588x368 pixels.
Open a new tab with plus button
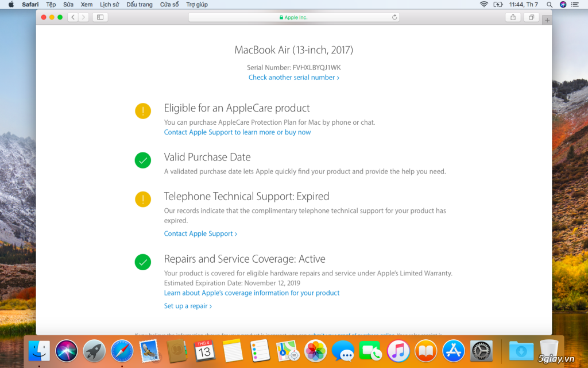tap(547, 20)
